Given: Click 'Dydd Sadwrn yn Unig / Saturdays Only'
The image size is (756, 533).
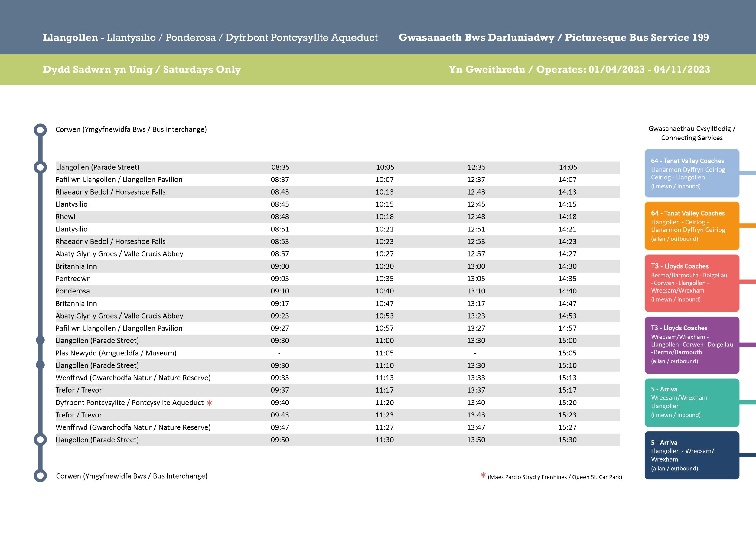Looking at the screenshot, I should [142, 69].
